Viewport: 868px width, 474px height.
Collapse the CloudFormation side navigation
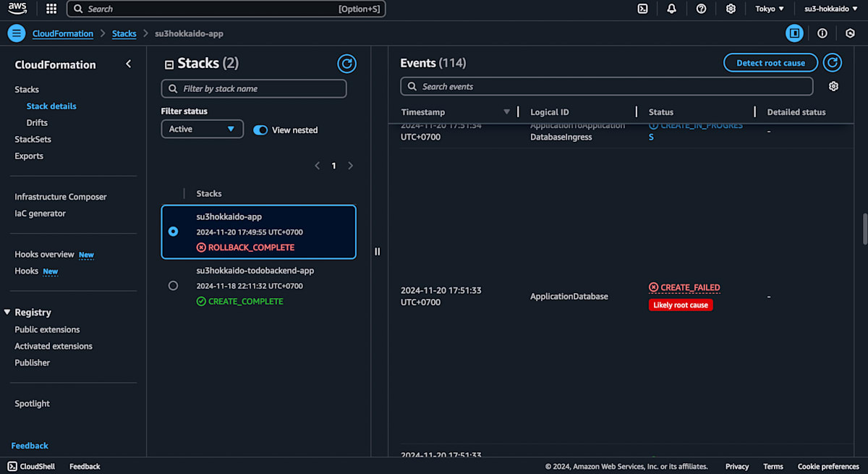[129, 64]
